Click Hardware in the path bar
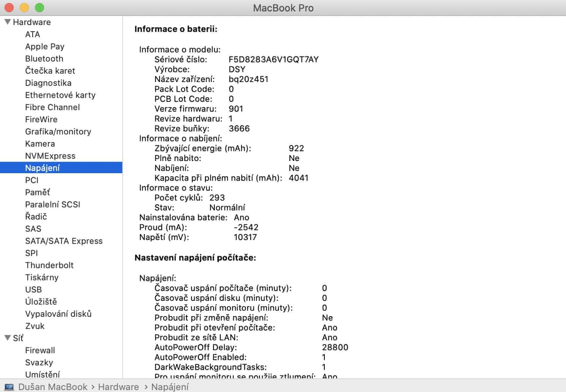Viewport: 566px width, 392px height. (x=119, y=387)
